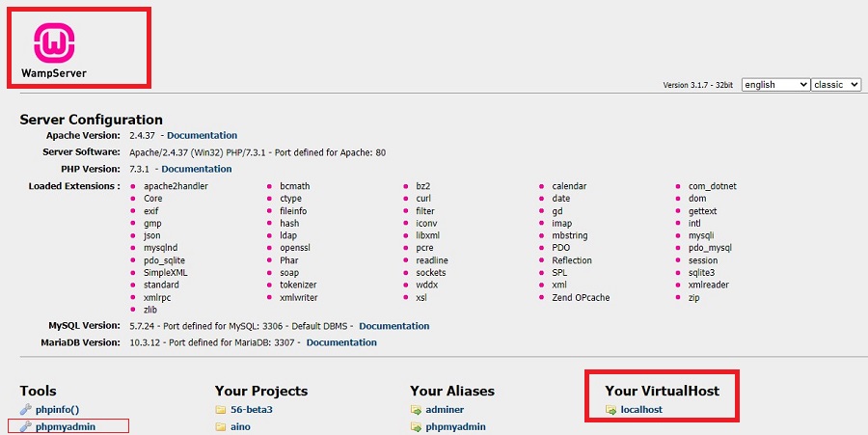Click the Zend OPcache extension entry
The height and width of the screenshot is (435, 868).
tap(581, 297)
